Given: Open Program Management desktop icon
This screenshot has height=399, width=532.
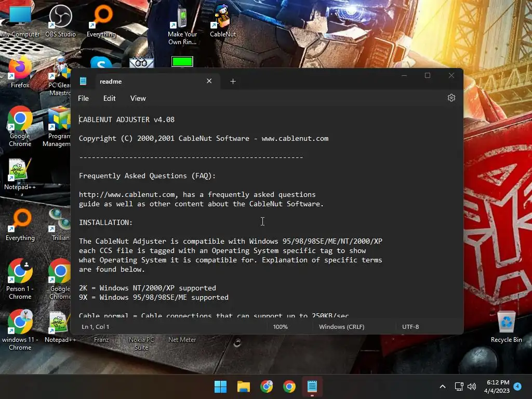Looking at the screenshot, I should point(58,126).
